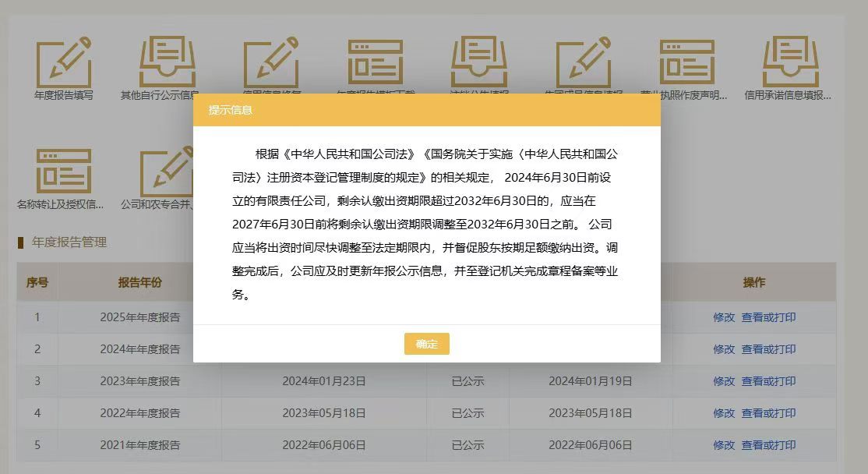Image resolution: width=868 pixels, height=474 pixels.
Task: Open the 注销公告填报 tray icon
Action: 479,62
